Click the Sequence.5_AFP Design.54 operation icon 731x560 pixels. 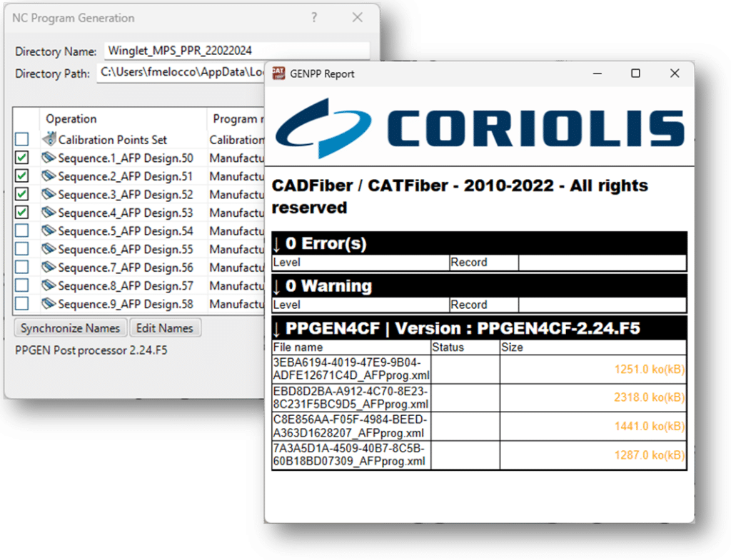49,230
